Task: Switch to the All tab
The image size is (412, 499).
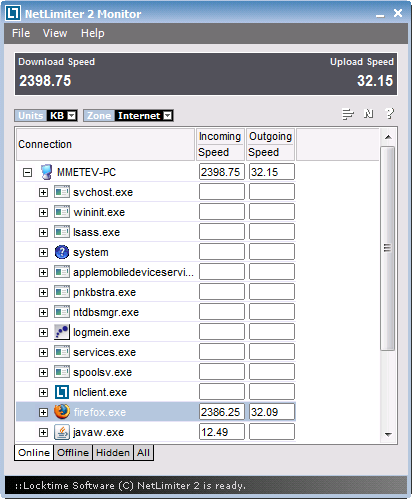Action: pos(143,453)
